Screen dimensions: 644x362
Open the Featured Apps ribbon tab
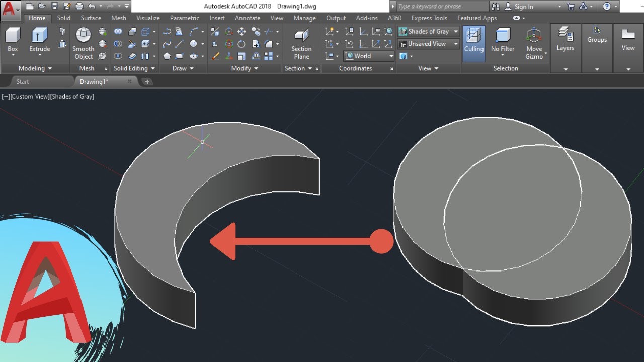[x=477, y=18]
